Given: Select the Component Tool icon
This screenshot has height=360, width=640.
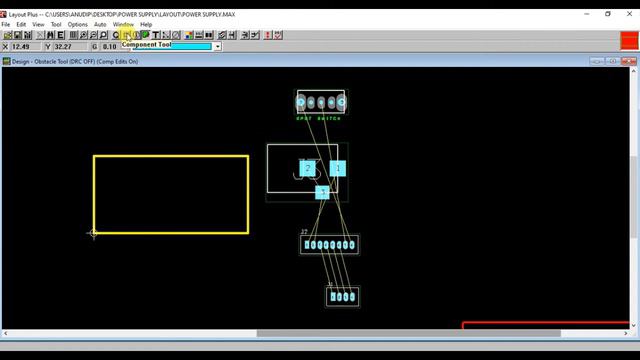Looking at the screenshot, I should [x=126, y=36].
